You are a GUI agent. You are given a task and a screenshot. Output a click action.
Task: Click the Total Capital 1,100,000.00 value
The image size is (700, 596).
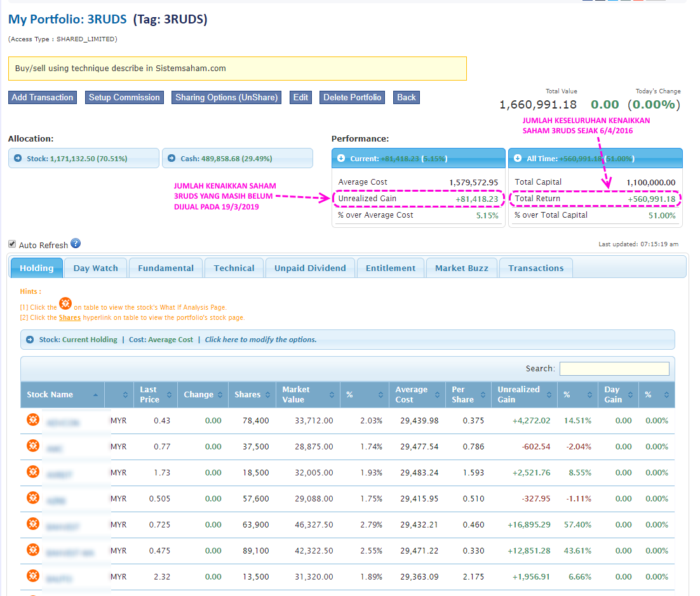pyautogui.click(x=651, y=182)
